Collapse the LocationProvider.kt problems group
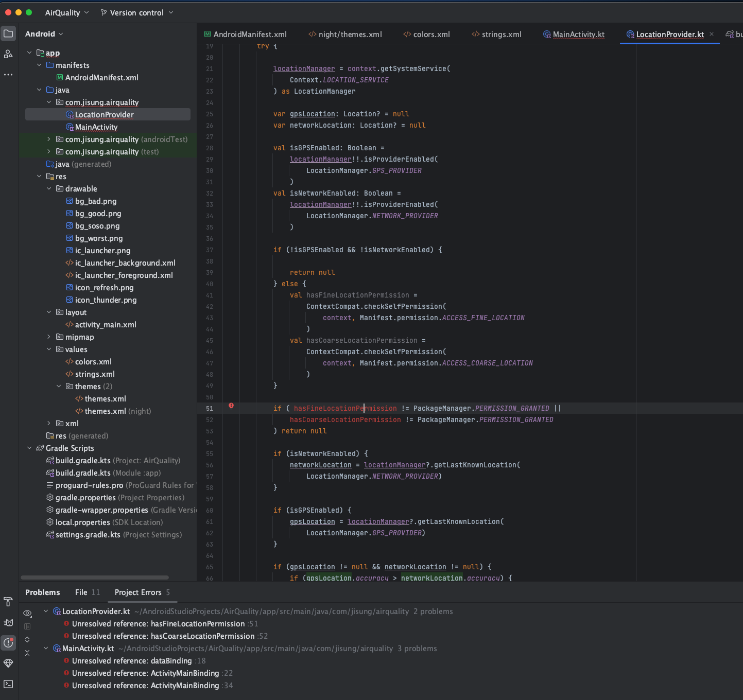 tap(46, 611)
